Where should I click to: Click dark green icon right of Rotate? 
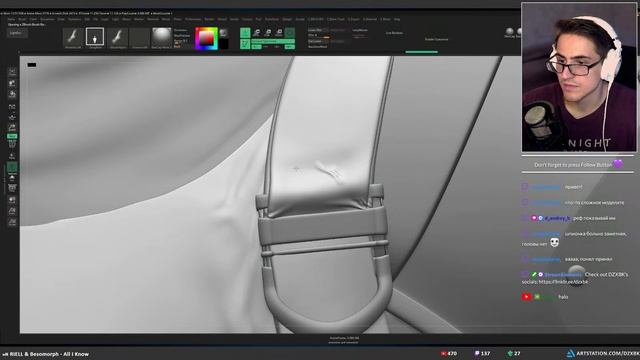290,33
